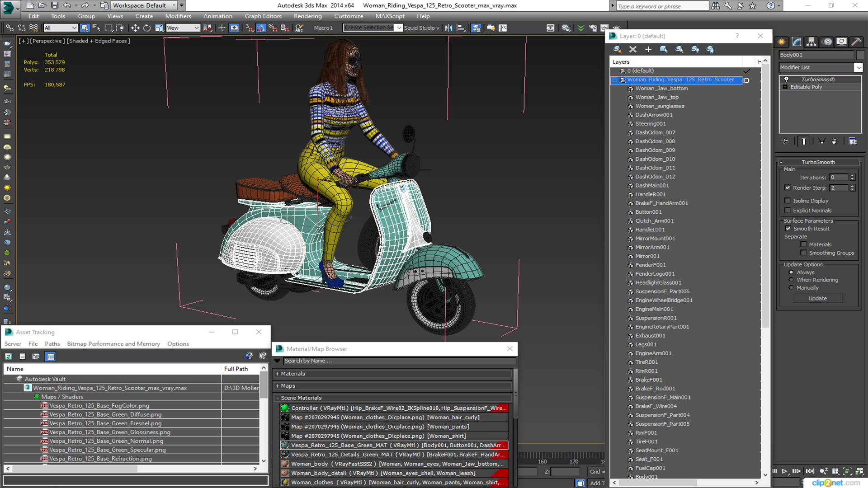Click the Pin Stack icon
Viewport: 868px width, 488px height.
[x=786, y=141]
